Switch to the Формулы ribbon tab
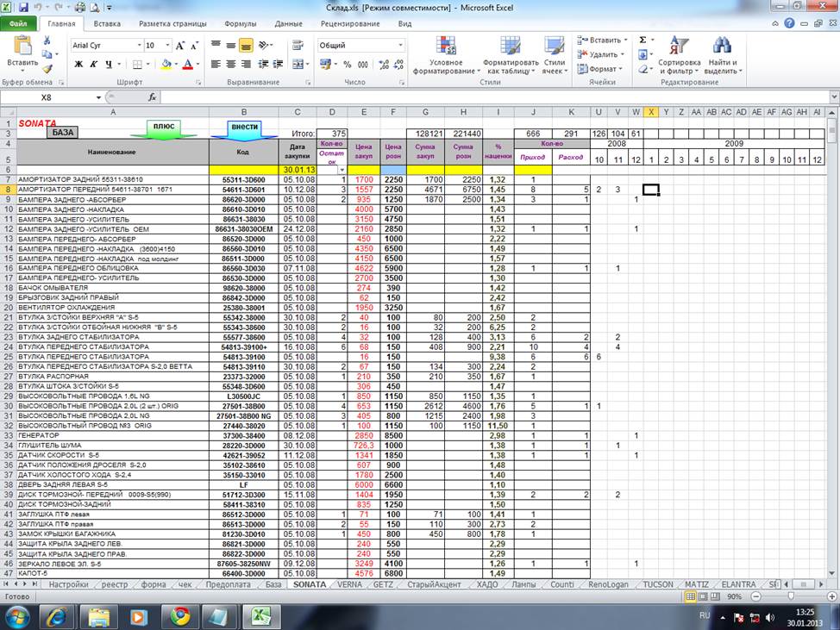Image resolution: width=840 pixels, height=630 pixels. coord(241,23)
